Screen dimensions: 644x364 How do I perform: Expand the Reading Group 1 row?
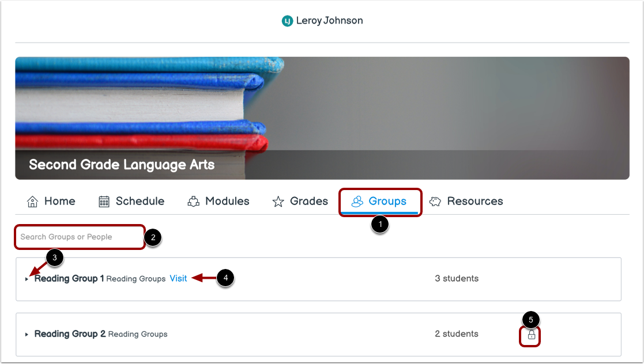[x=26, y=279]
